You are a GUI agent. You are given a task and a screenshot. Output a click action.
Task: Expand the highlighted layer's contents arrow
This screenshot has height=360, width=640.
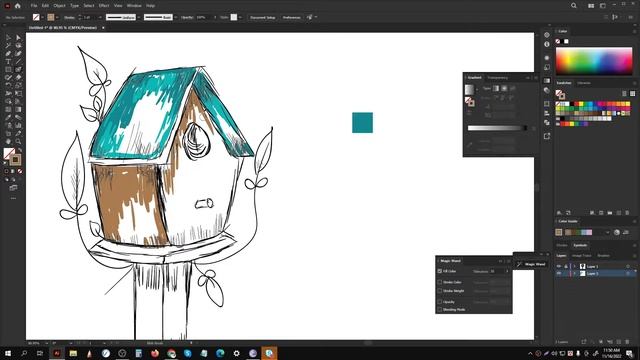pyautogui.click(x=575, y=273)
